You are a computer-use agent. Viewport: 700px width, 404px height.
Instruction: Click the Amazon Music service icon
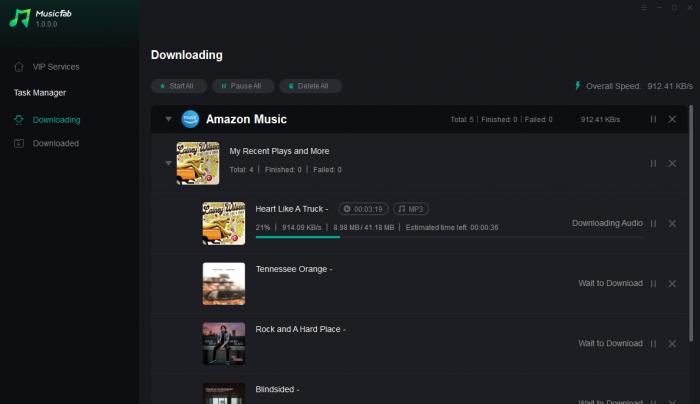190,119
